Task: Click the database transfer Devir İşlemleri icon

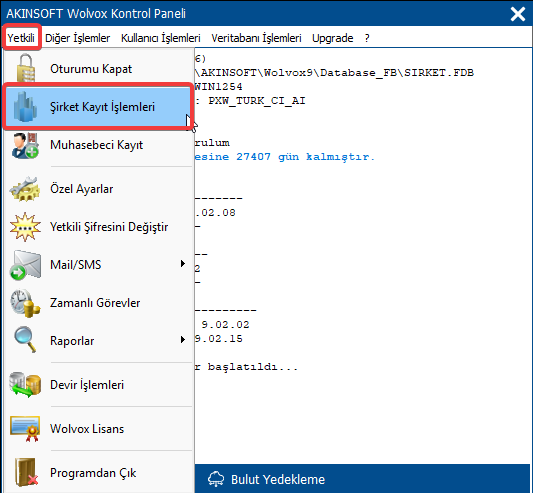Action: coord(25,385)
